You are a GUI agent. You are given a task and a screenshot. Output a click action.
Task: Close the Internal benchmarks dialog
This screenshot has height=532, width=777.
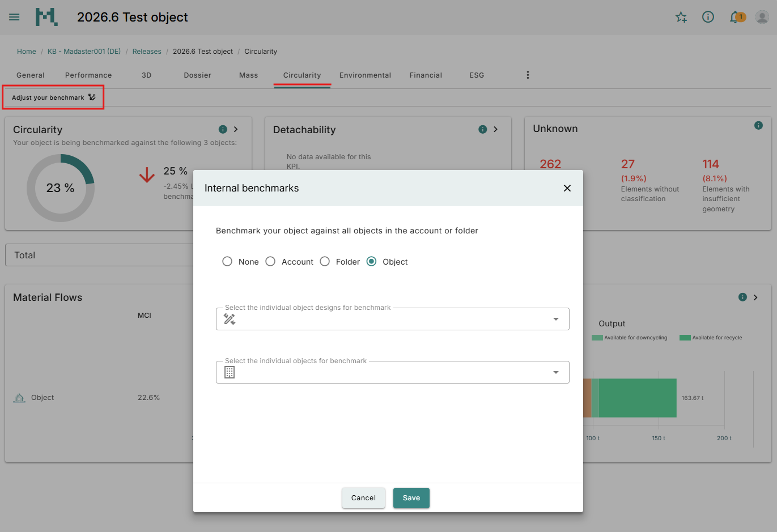pyautogui.click(x=567, y=188)
